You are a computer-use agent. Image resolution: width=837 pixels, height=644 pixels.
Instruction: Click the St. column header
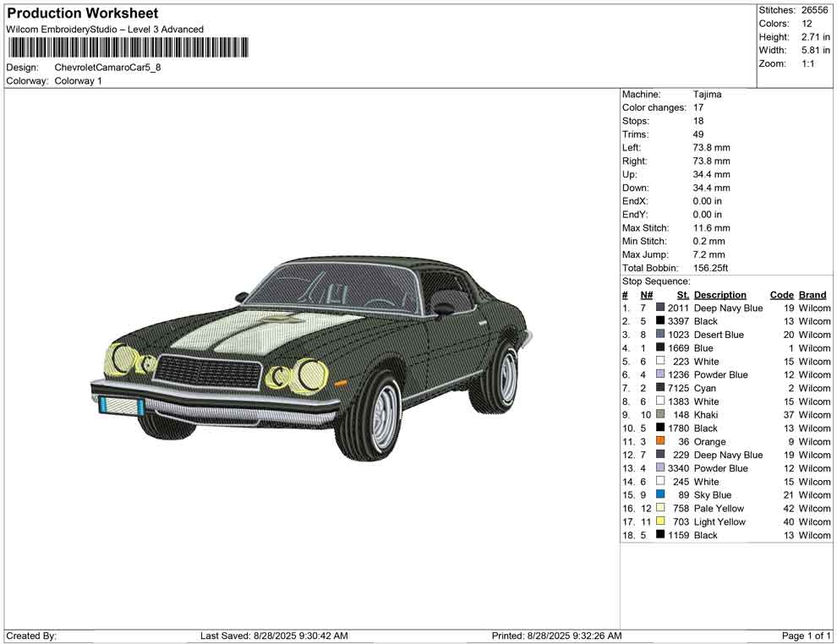pyautogui.click(x=683, y=295)
